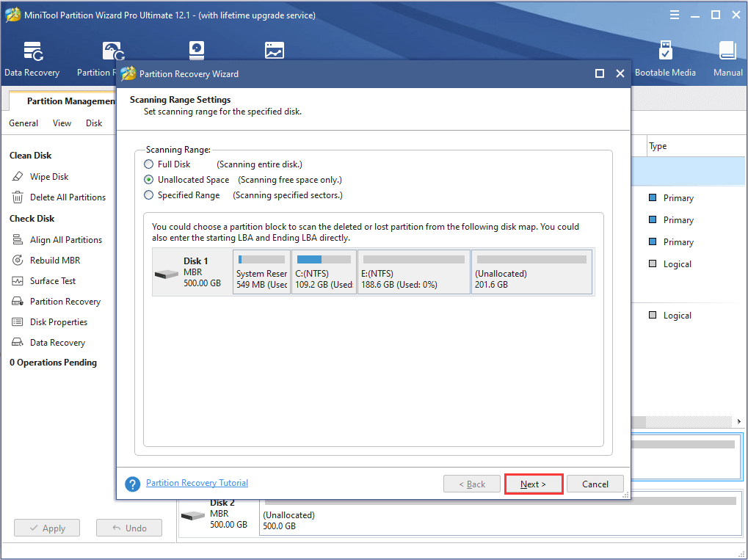Open the General menu

[x=23, y=123]
